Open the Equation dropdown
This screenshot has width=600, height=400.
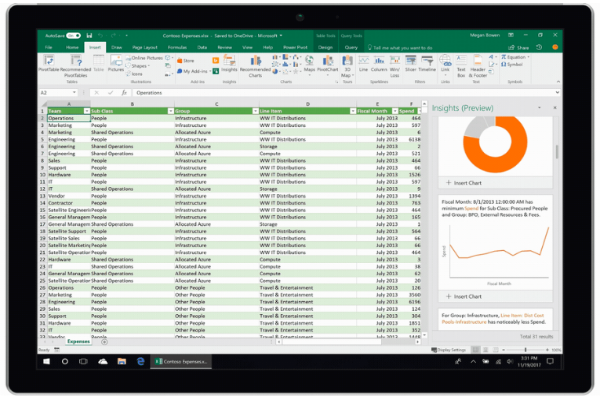click(515, 57)
